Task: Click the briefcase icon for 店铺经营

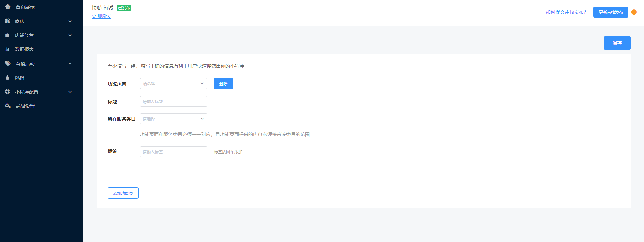Action: point(7,35)
